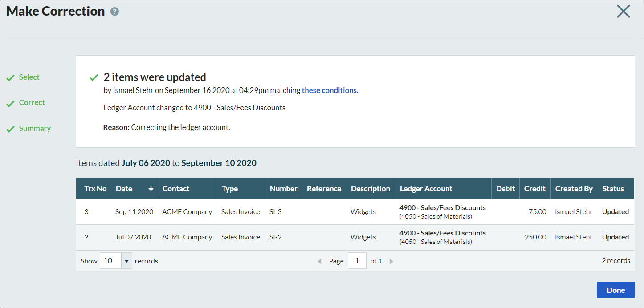Go to the previous page arrow

point(319,261)
